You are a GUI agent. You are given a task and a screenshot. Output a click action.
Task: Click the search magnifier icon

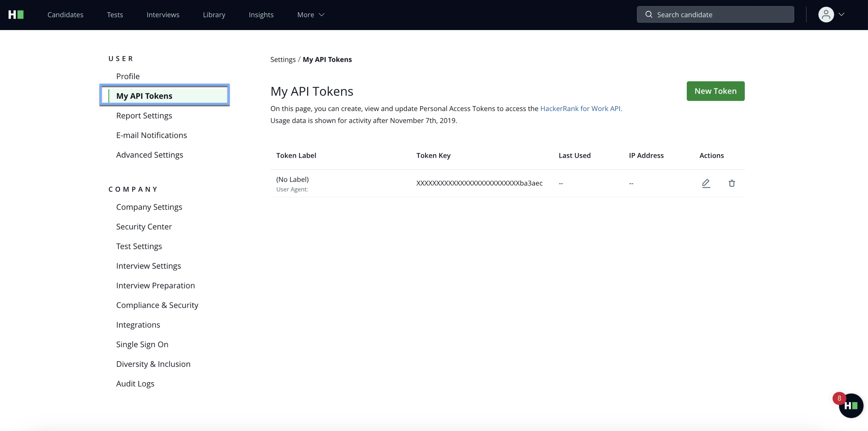[x=649, y=15]
